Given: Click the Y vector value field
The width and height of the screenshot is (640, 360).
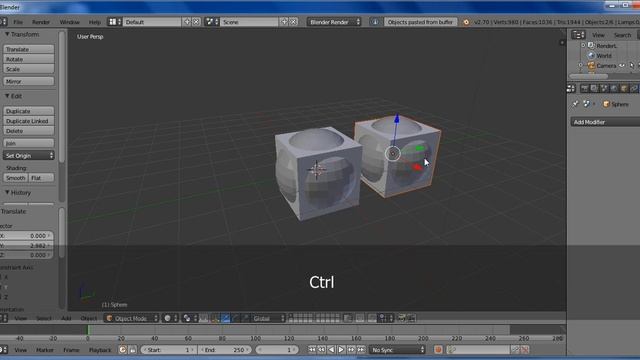Looking at the screenshot, I should click(26, 245).
